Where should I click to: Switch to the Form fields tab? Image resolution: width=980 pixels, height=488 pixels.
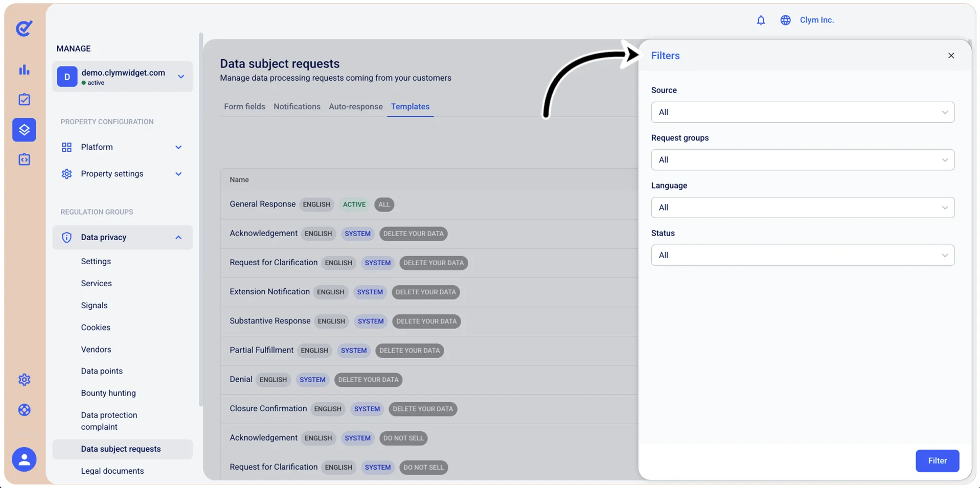coord(244,106)
